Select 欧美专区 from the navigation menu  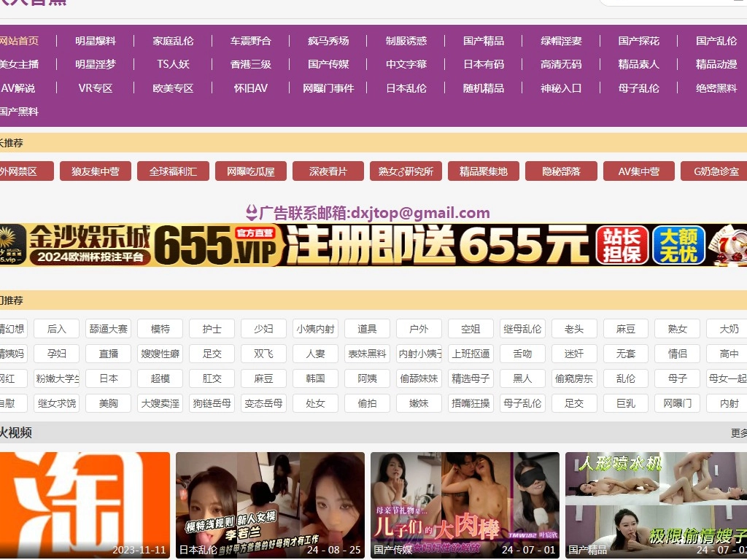pyautogui.click(x=173, y=88)
